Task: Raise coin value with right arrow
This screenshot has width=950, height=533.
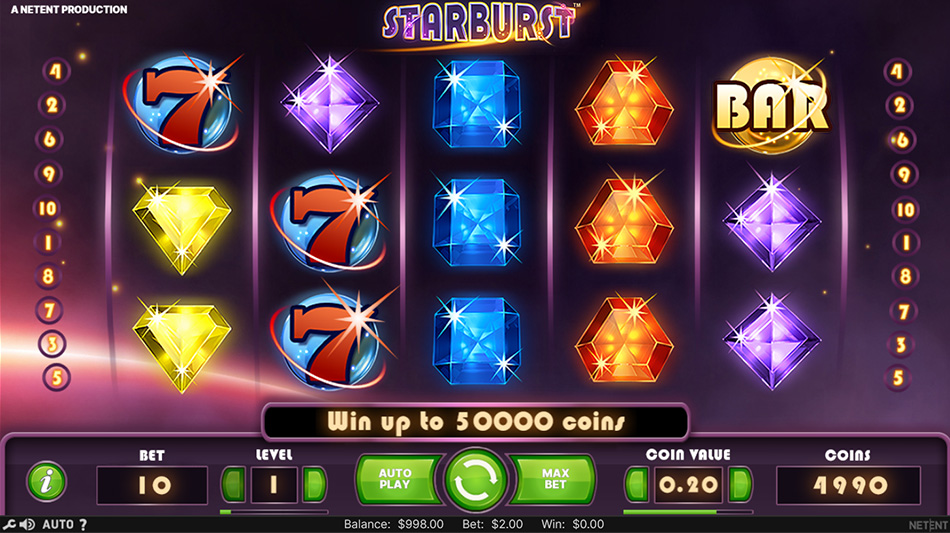Action: (x=740, y=485)
